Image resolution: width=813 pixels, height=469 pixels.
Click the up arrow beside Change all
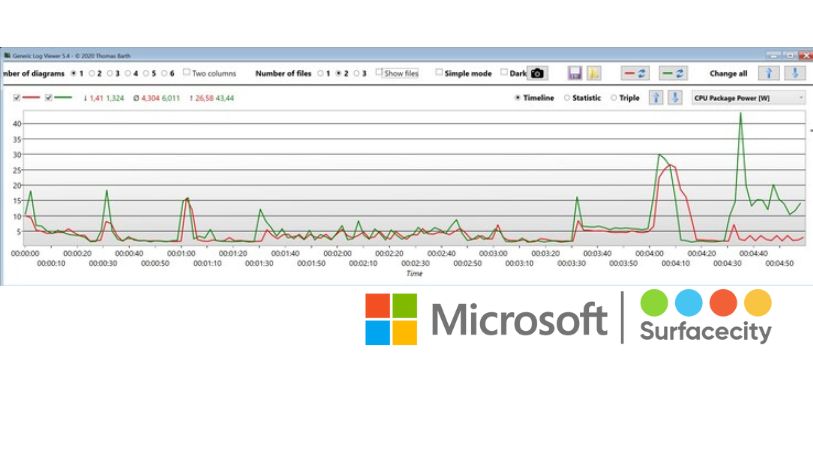(768, 73)
